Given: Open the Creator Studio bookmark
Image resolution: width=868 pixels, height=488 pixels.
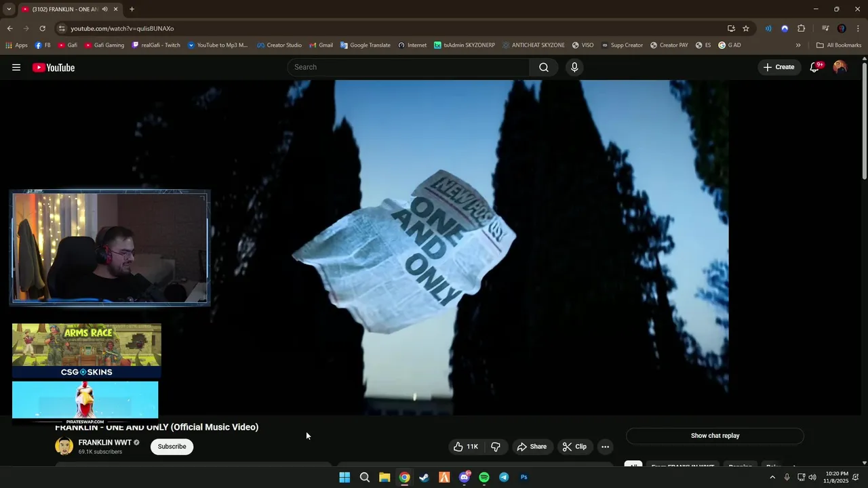Looking at the screenshot, I should click(x=279, y=45).
